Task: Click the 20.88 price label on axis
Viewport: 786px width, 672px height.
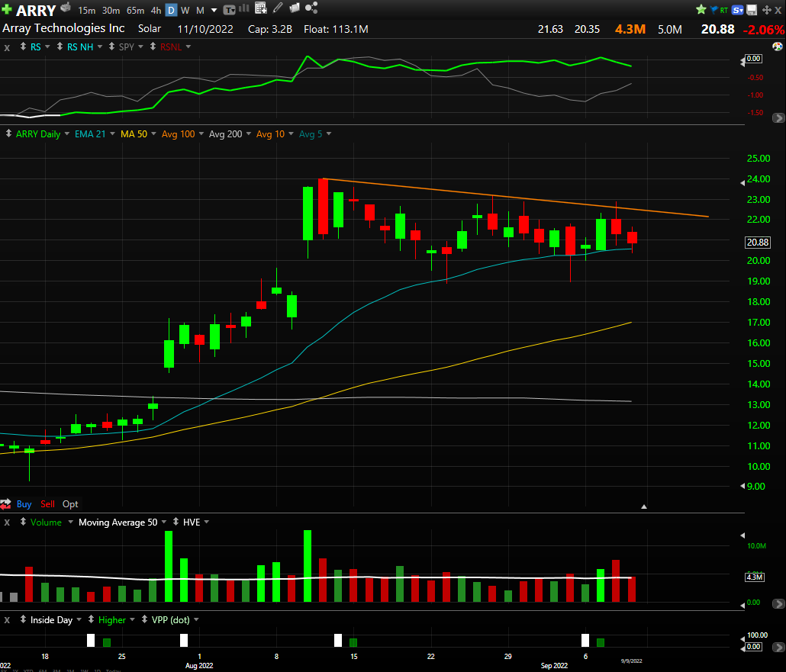Action: (758, 243)
